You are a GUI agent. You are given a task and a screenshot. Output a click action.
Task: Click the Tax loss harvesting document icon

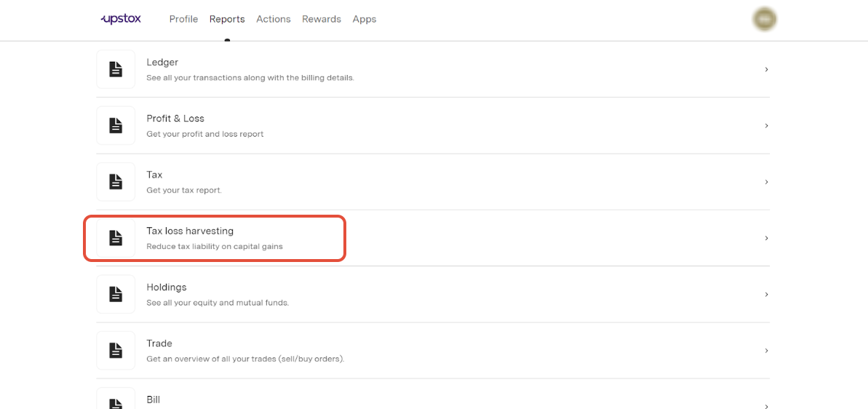pyautogui.click(x=116, y=238)
